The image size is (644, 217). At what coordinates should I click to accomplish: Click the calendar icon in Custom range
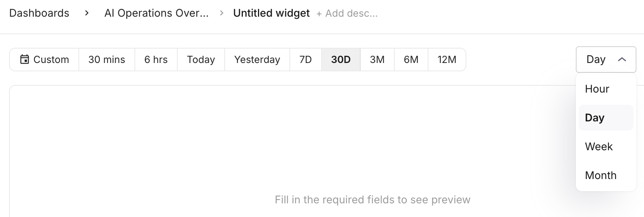(x=25, y=60)
